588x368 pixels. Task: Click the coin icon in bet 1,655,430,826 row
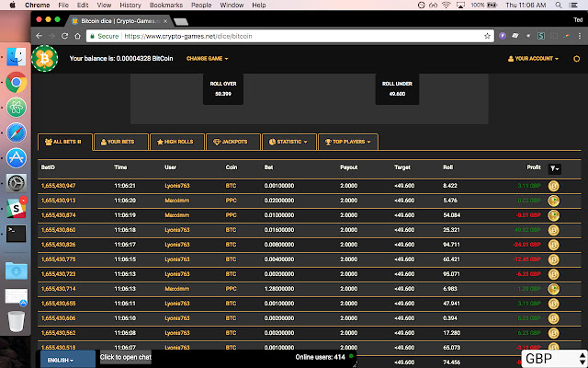point(553,245)
